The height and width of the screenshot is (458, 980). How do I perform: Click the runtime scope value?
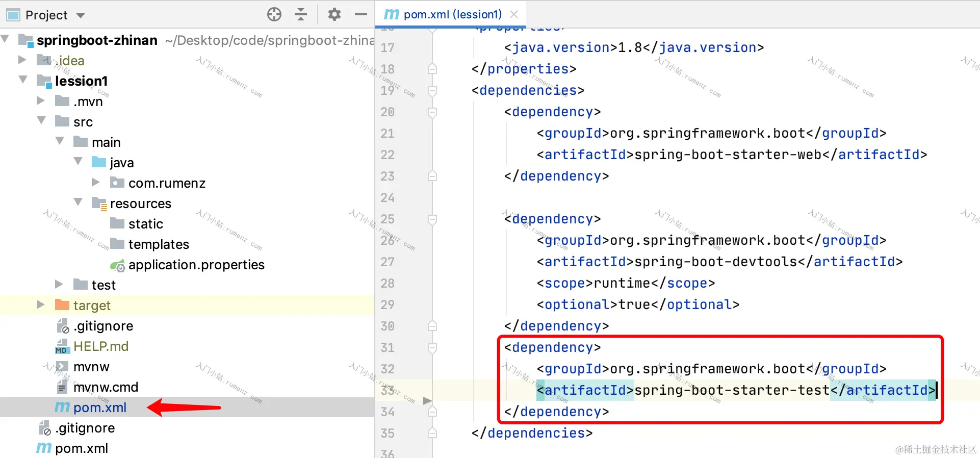622,283
